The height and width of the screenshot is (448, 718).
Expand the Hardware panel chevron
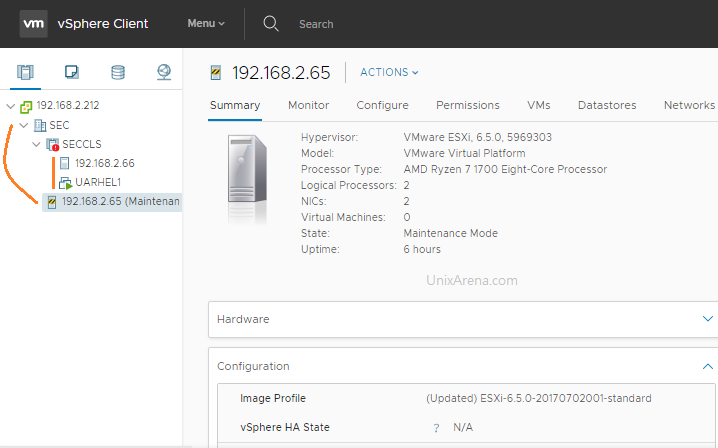pos(707,319)
